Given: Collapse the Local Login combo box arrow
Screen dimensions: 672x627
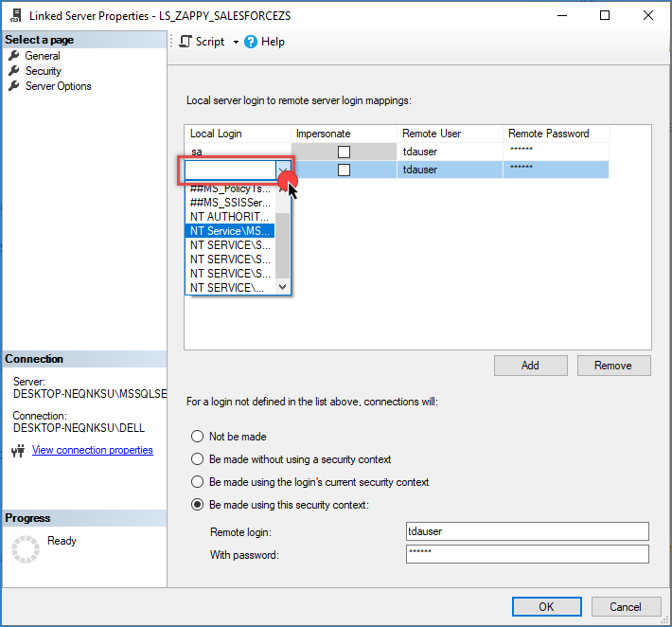Looking at the screenshot, I should [282, 170].
